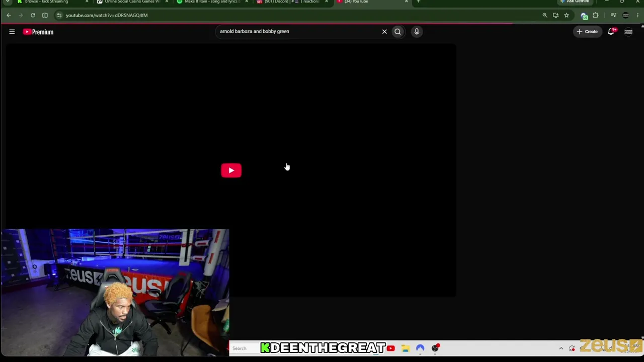The height and width of the screenshot is (362, 644).
Task: Select the (34) YouTube tab
Action: pos(371,2)
